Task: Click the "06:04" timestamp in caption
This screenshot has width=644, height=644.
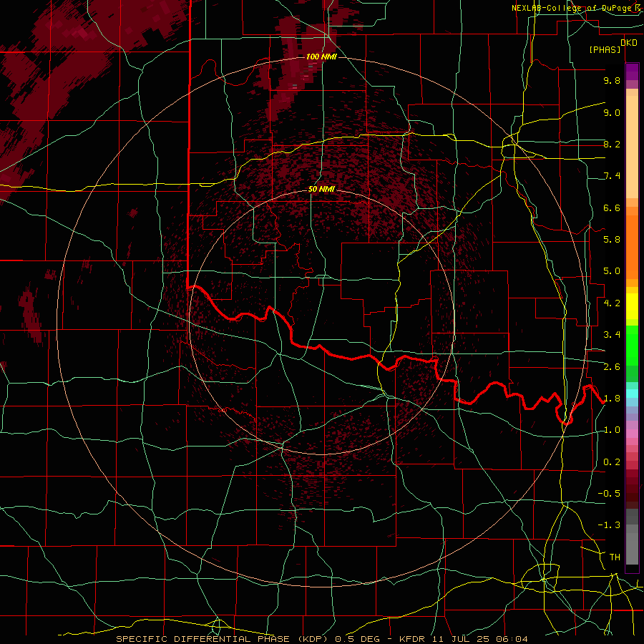Action: click(512, 639)
